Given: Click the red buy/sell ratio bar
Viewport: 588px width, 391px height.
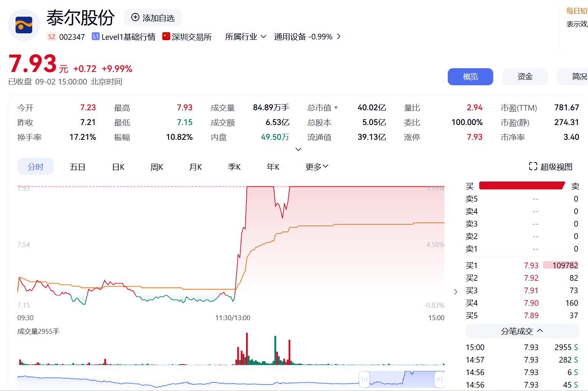Looking at the screenshot, I should pyautogui.click(x=522, y=186).
